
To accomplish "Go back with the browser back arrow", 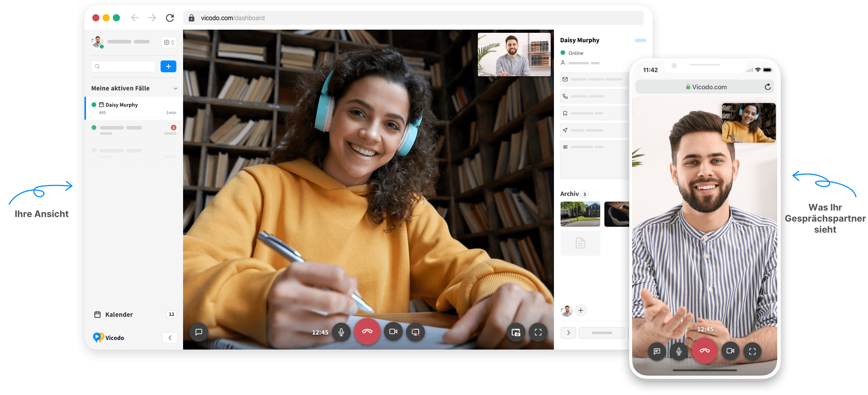I will click(x=135, y=18).
